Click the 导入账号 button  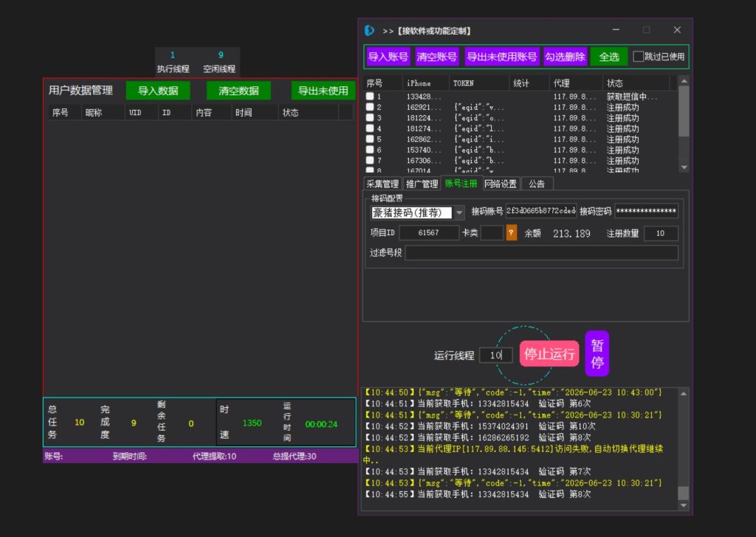[x=388, y=56]
